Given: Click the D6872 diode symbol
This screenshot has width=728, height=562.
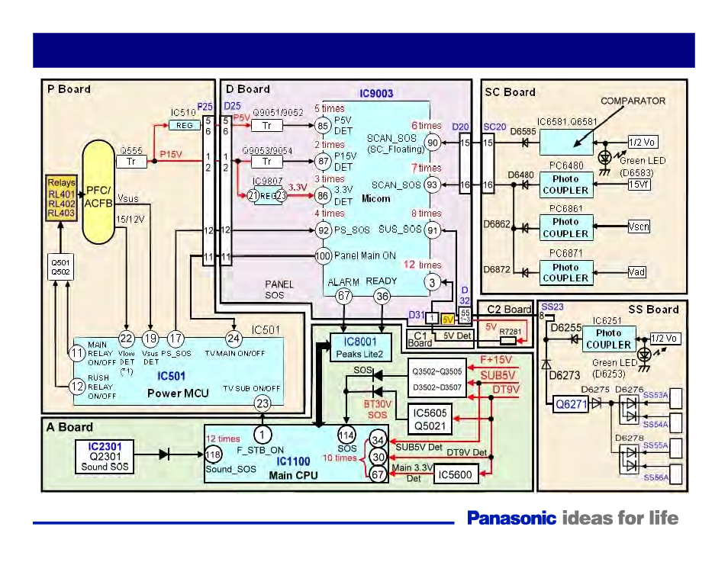Looking at the screenshot, I should [x=525, y=272].
